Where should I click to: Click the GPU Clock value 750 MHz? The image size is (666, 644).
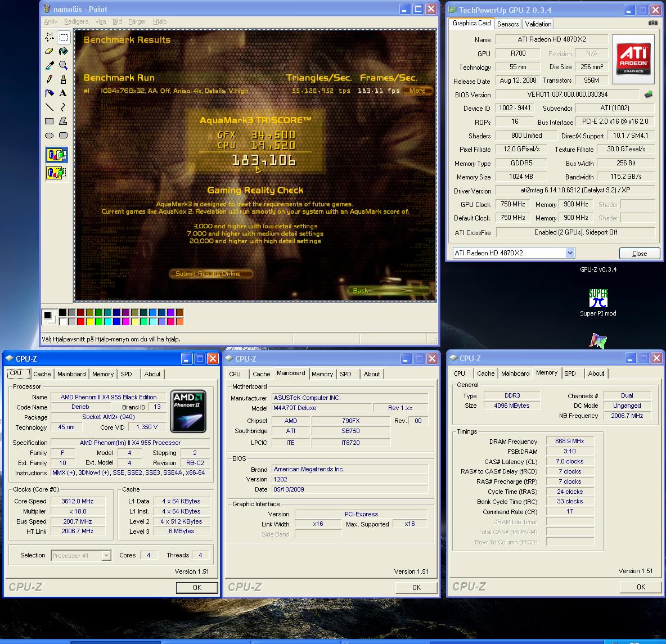pos(512,204)
